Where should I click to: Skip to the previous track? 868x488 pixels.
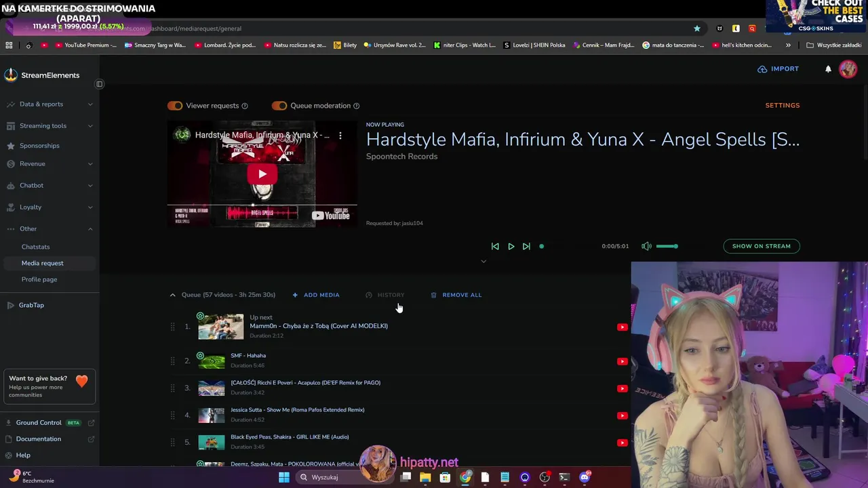495,247
